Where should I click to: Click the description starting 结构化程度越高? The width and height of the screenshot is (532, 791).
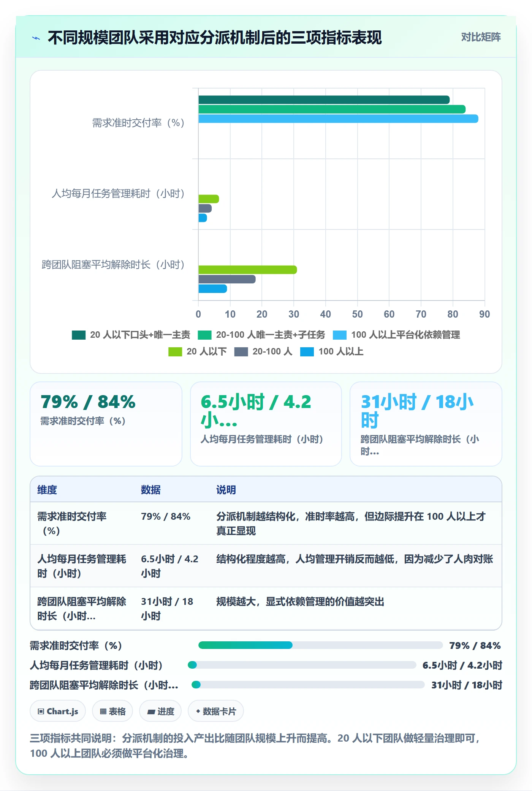(355, 559)
